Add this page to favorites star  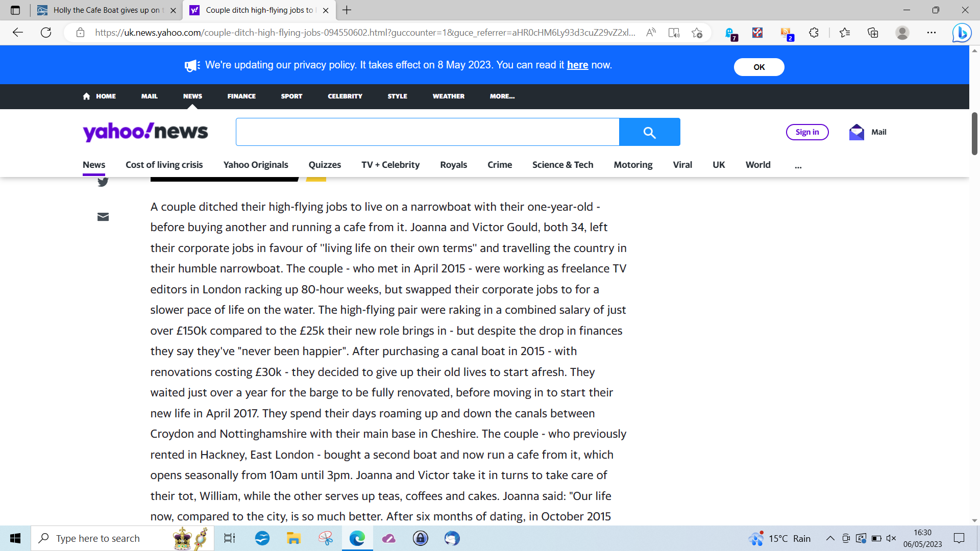tap(697, 33)
